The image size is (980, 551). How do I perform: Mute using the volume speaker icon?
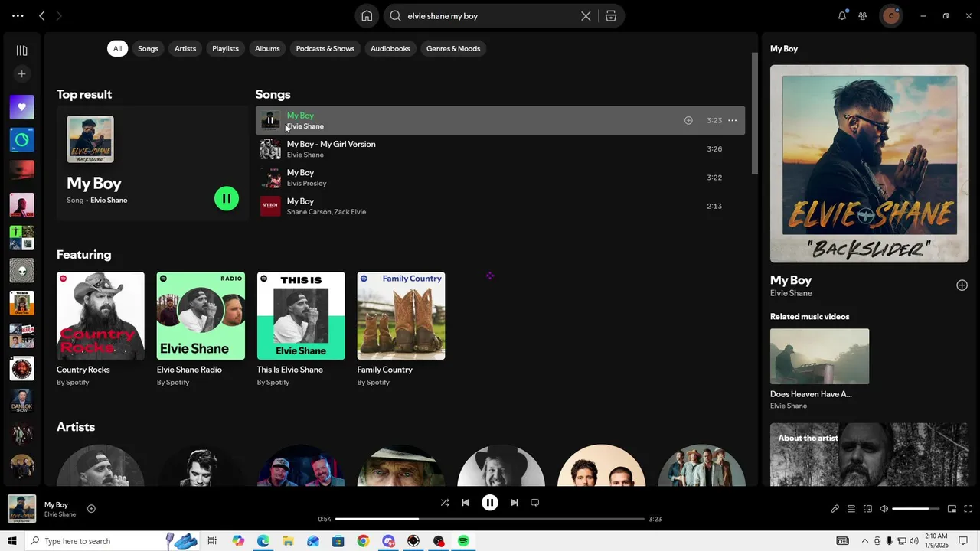click(884, 509)
